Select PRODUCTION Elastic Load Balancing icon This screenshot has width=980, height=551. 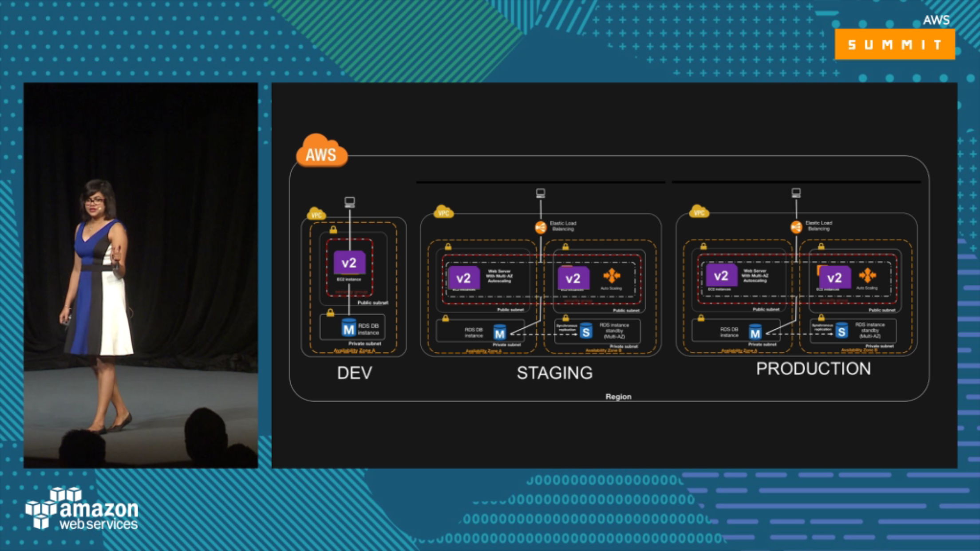[796, 227]
